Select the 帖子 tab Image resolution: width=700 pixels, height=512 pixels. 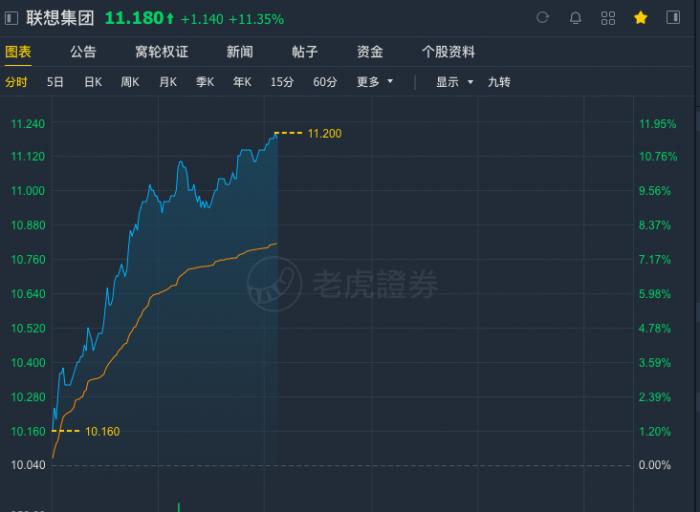(x=304, y=52)
